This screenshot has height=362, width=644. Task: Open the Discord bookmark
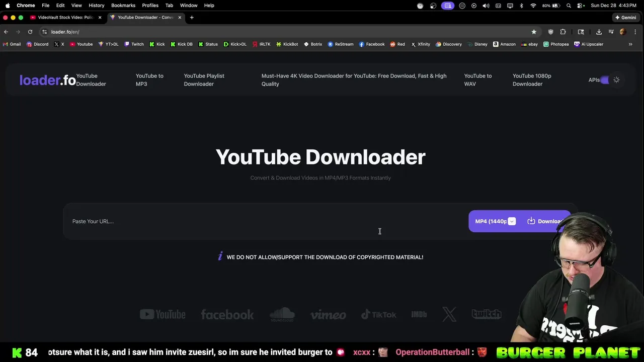coord(37,44)
